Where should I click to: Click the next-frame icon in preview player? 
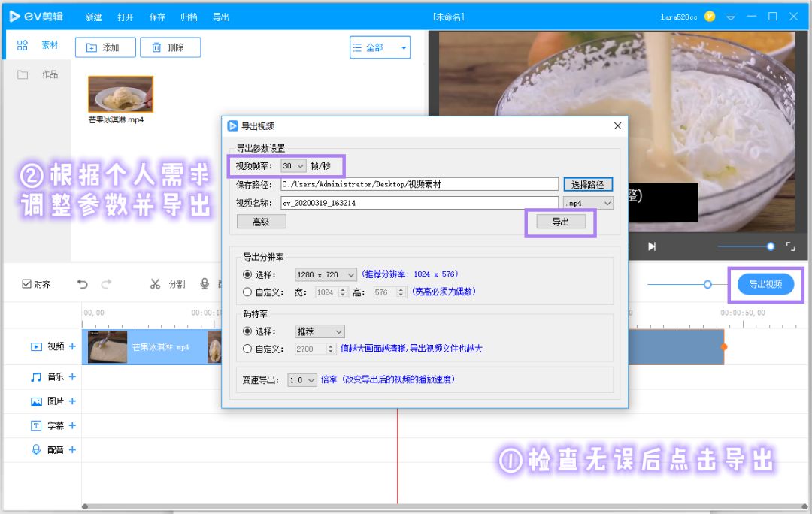coord(652,246)
